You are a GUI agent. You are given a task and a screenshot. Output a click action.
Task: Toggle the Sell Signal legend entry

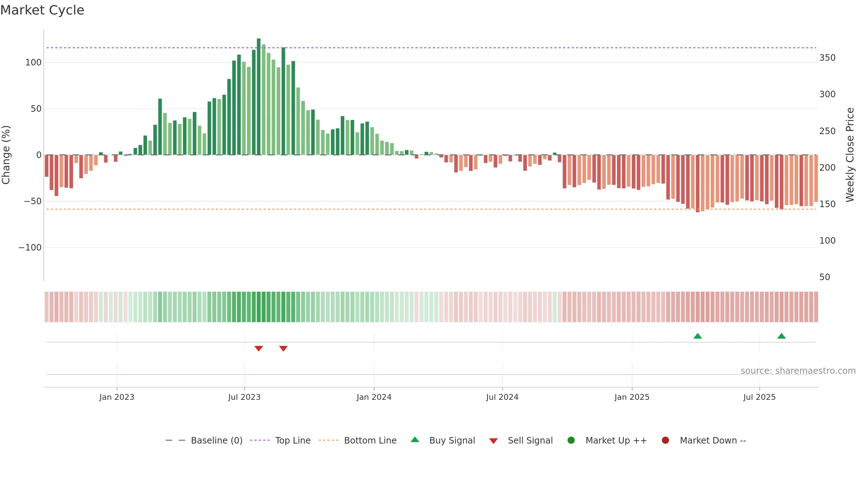521,440
